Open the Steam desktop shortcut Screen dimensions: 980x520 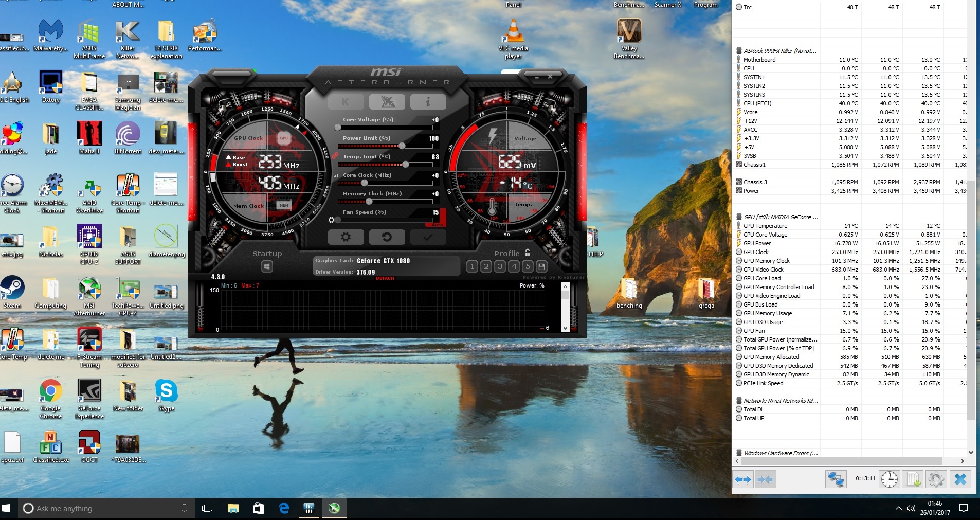(12, 293)
